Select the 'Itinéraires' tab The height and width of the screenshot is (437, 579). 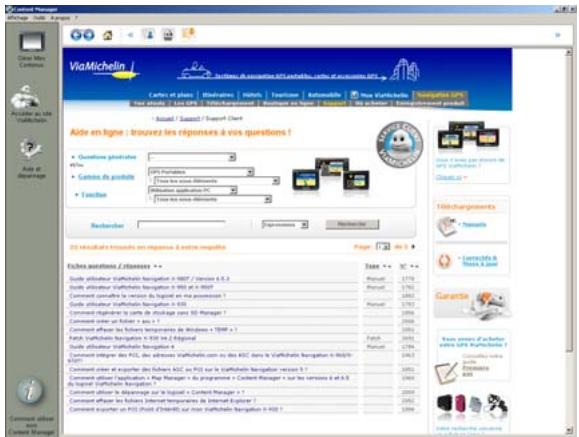(x=218, y=95)
